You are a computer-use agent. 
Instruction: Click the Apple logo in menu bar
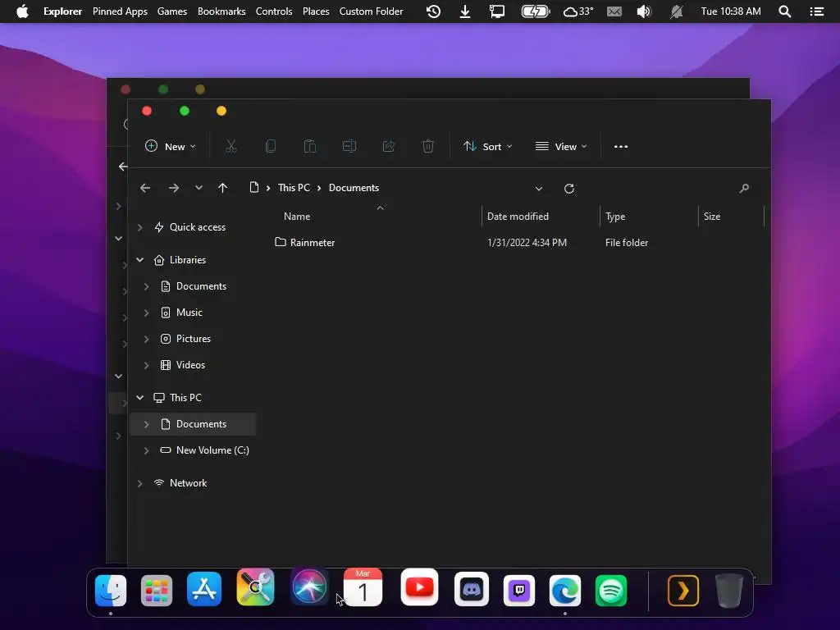pos(22,11)
